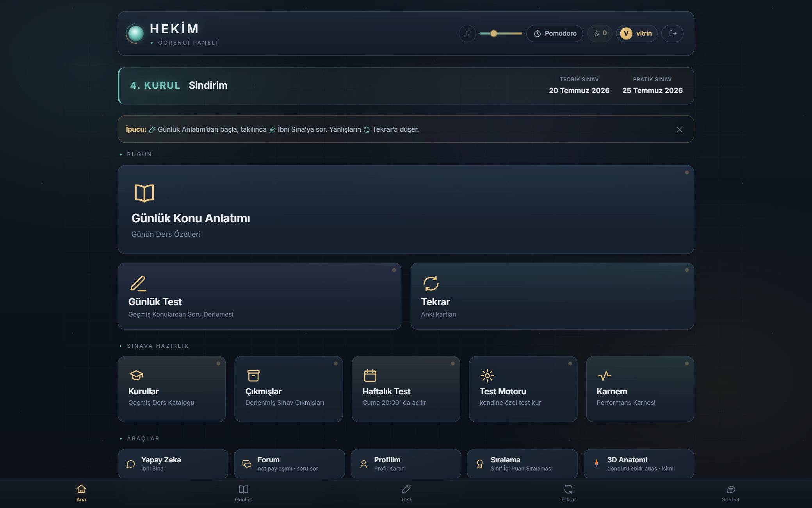Open Kurullar graduation cap icon
Screen dimensions: 812x508
pos(136,376)
